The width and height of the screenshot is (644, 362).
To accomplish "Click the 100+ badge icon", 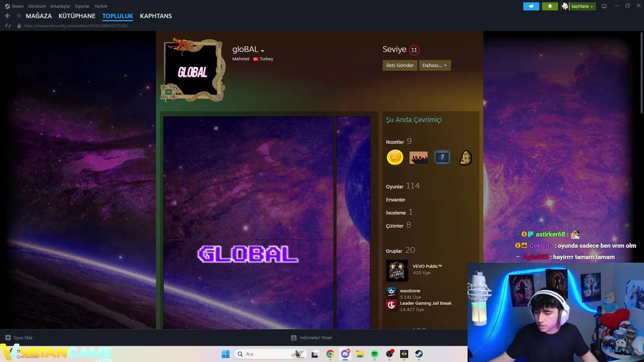I will pyautogui.click(x=419, y=157).
